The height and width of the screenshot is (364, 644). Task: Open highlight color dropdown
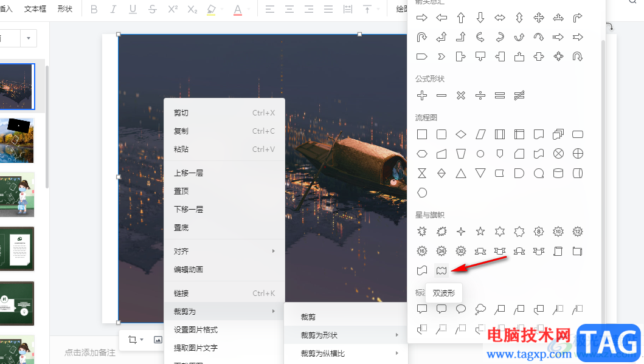pos(222,9)
